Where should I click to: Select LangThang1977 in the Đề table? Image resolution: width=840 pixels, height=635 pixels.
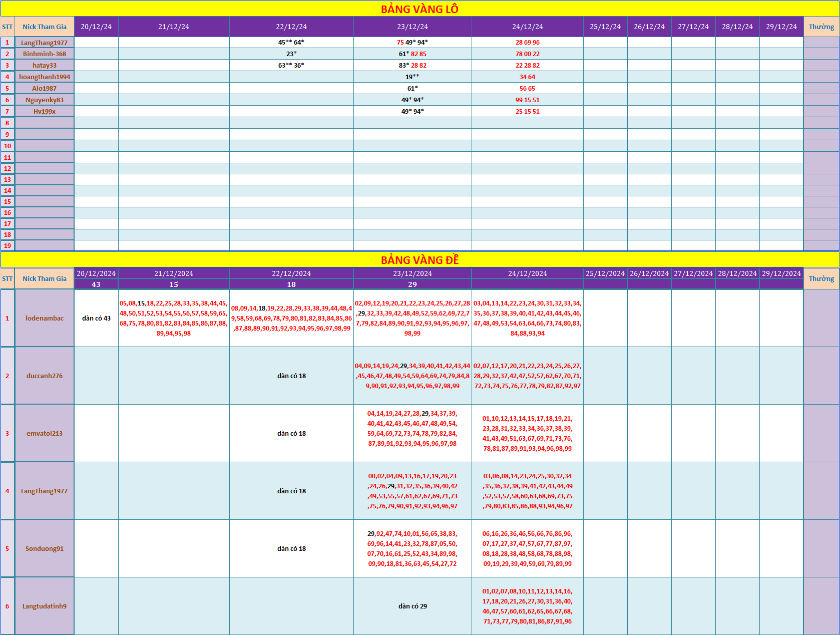[x=45, y=491]
